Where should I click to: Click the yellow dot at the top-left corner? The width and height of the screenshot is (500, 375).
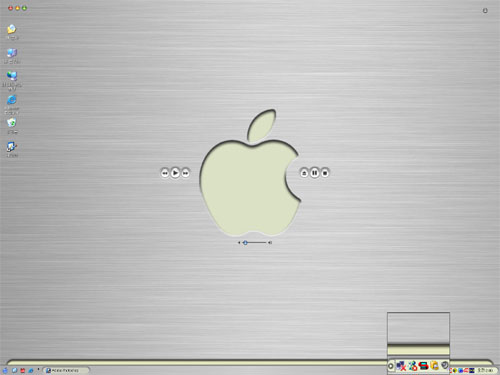(x=17, y=8)
